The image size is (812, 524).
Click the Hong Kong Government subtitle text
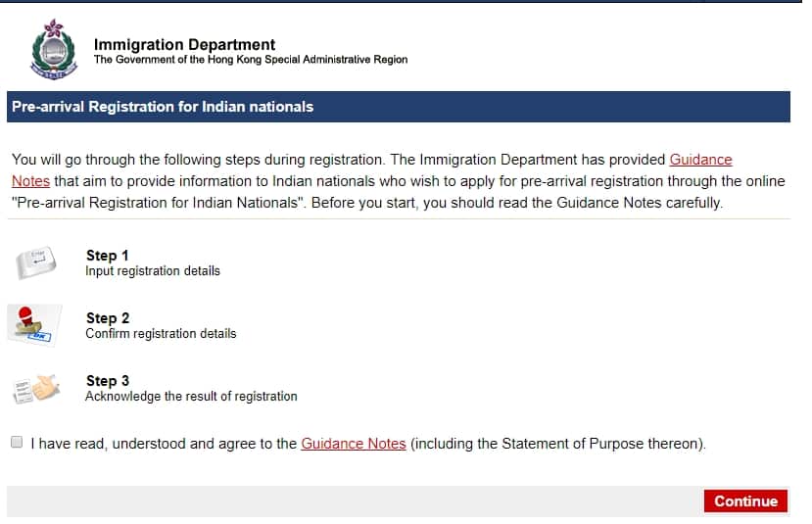pyautogui.click(x=251, y=60)
